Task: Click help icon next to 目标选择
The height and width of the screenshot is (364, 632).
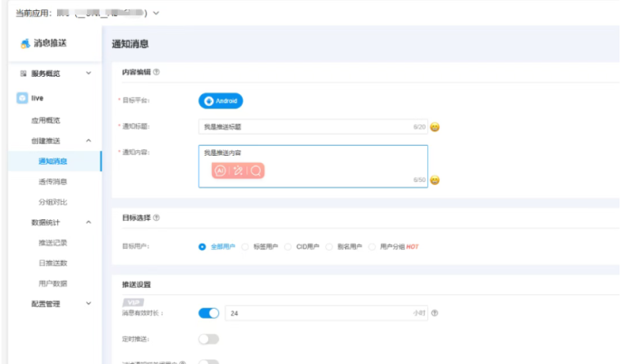Action: [158, 217]
